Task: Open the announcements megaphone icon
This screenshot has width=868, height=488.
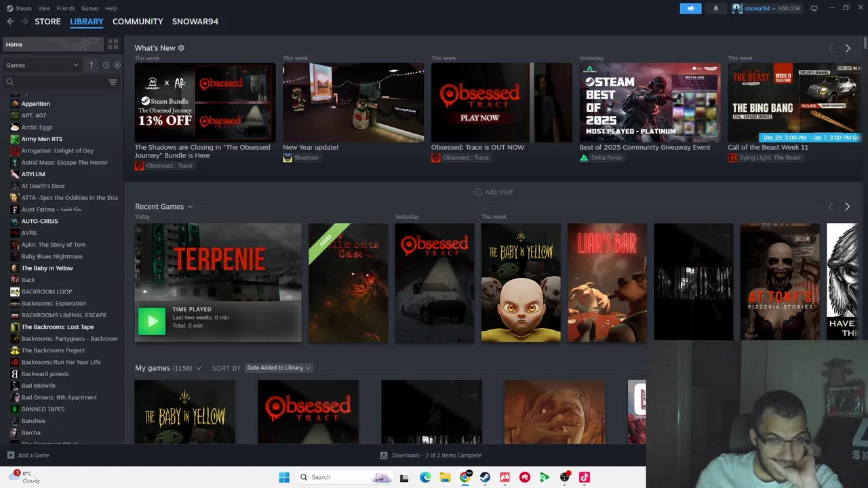Action: [690, 8]
